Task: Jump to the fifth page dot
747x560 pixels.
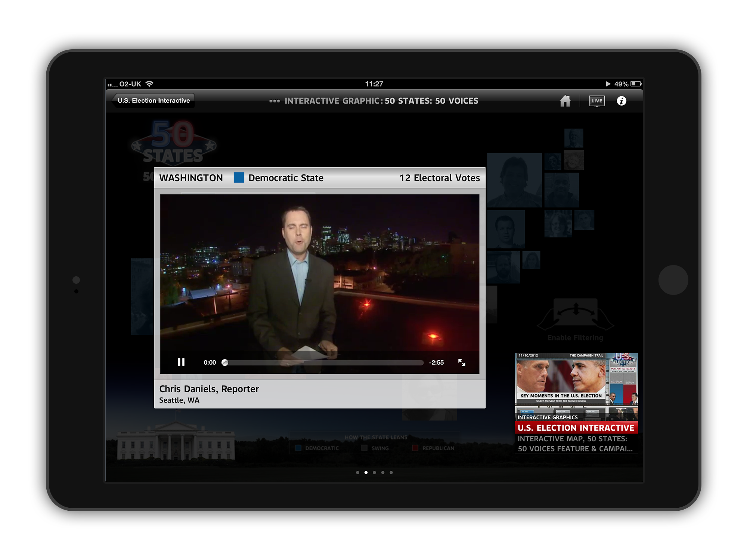Action: tap(391, 473)
